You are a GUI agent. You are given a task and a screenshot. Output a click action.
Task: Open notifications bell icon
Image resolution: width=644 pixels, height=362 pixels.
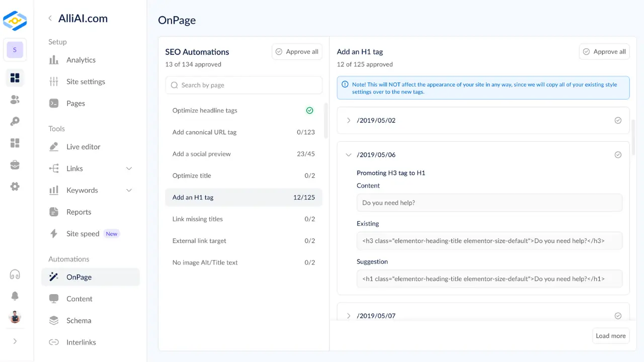pyautogui.click(x=15, y=296)
